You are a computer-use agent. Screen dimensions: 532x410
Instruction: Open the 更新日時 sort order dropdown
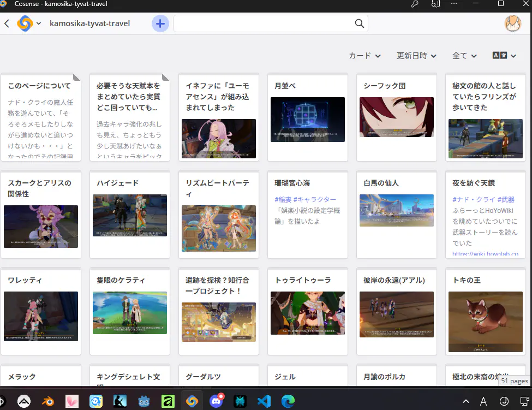[x=416, y=55]
